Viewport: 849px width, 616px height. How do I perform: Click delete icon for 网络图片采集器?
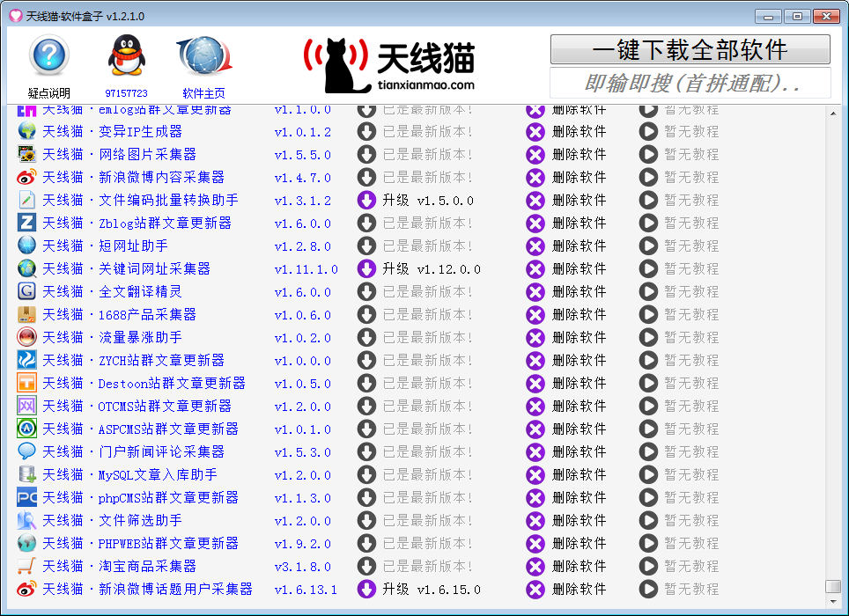(x=535, y=155)
